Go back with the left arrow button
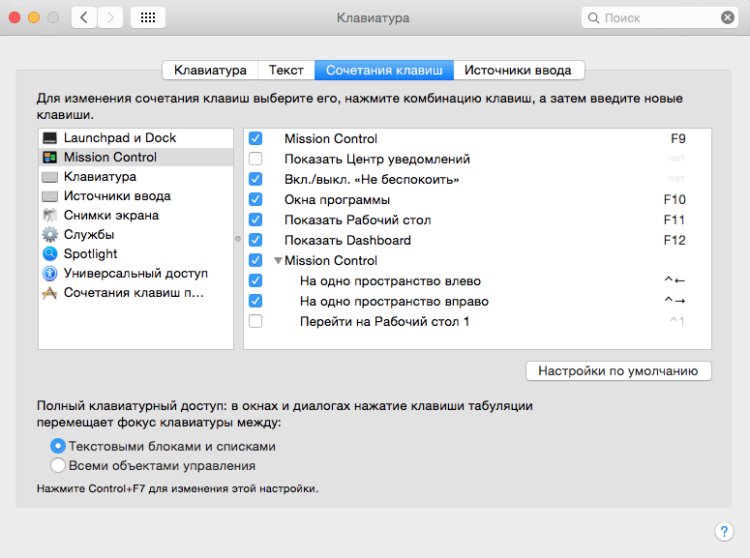Viewport: 750px width, 558px height. pos(84,18)
